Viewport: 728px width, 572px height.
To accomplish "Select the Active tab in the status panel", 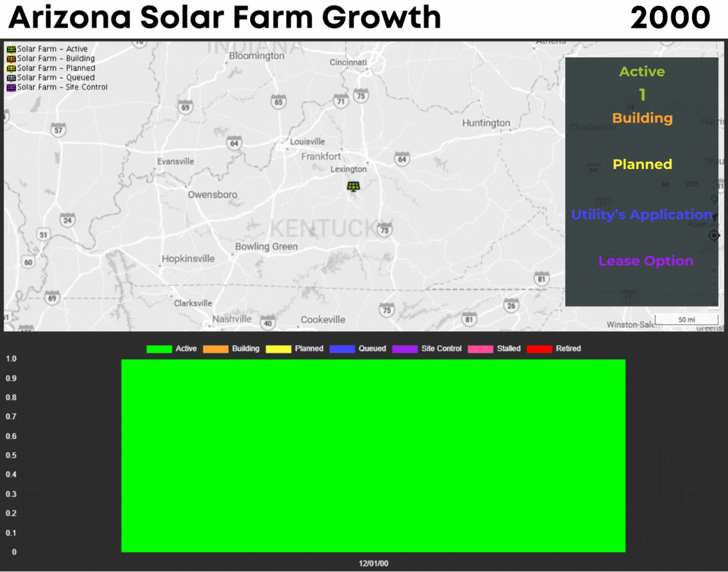I will pyautogui.click(x=642, y=71).
